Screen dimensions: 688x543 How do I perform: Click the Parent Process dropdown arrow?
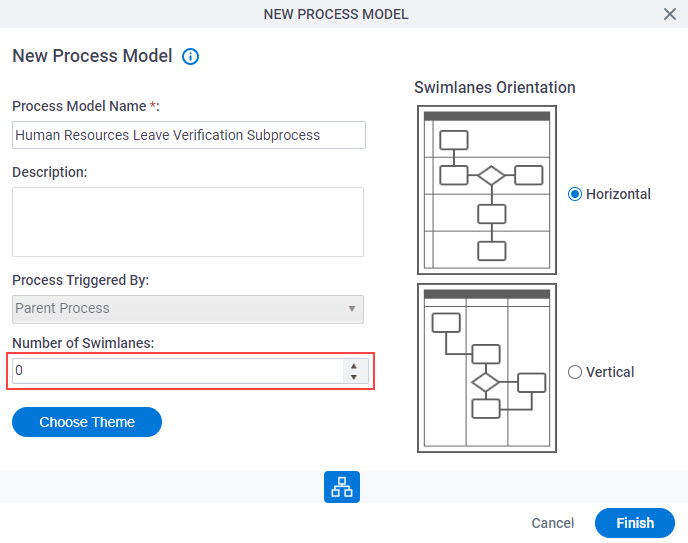(351, 309)
